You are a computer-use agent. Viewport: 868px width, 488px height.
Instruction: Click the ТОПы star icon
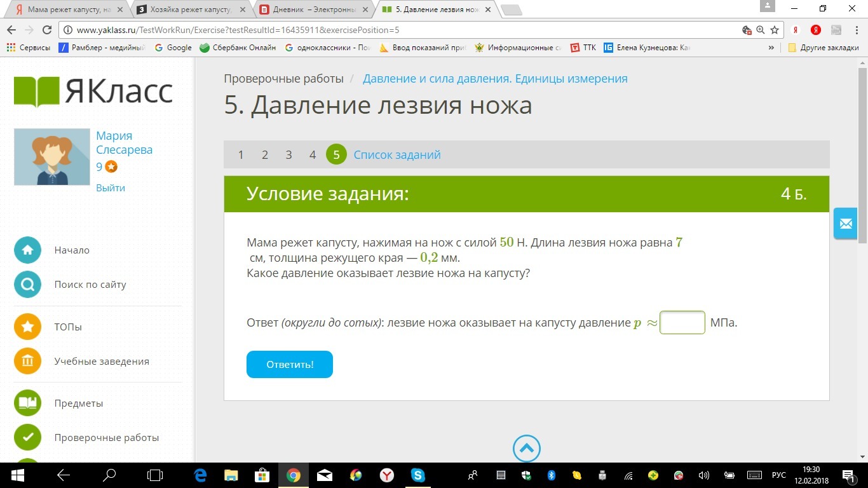(x=27, y=327)
